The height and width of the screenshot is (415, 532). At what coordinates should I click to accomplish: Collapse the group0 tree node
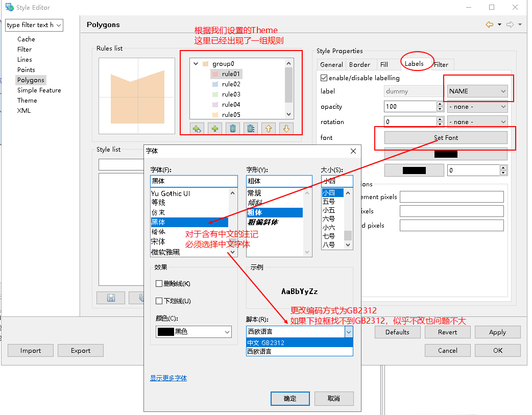coord(196,63)
